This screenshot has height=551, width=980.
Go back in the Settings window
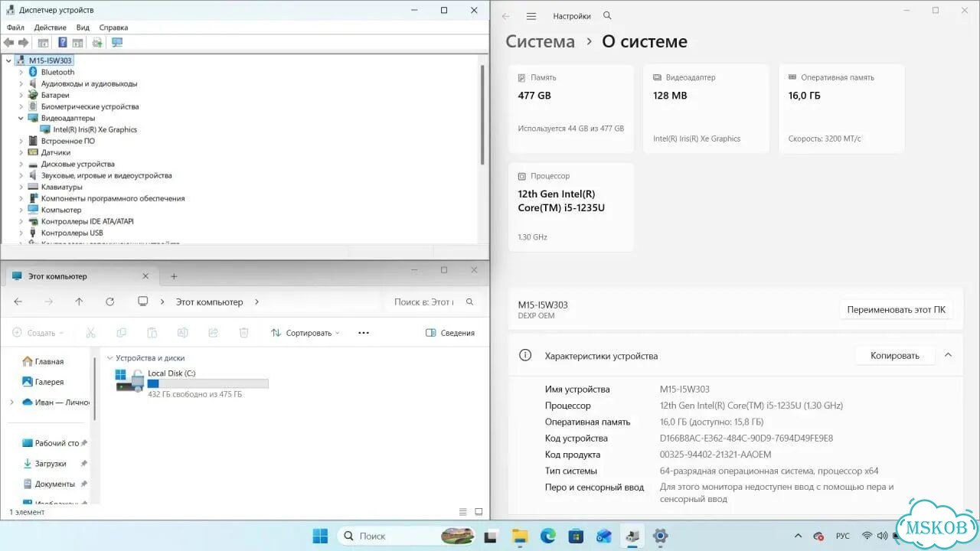(x=505, y=16)
